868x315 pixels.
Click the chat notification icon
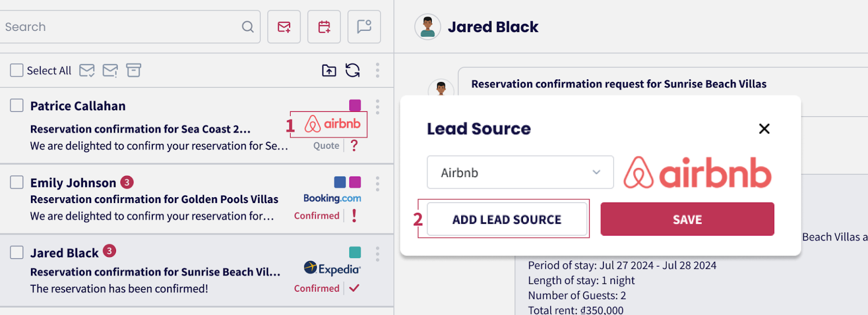point(364,27)
